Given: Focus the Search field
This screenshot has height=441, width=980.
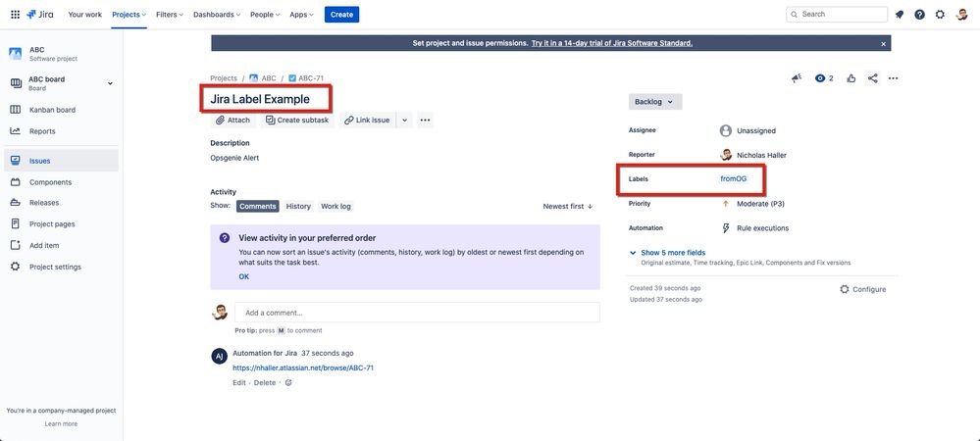Looking at the screenshot, I should click(x=836, y=15).
